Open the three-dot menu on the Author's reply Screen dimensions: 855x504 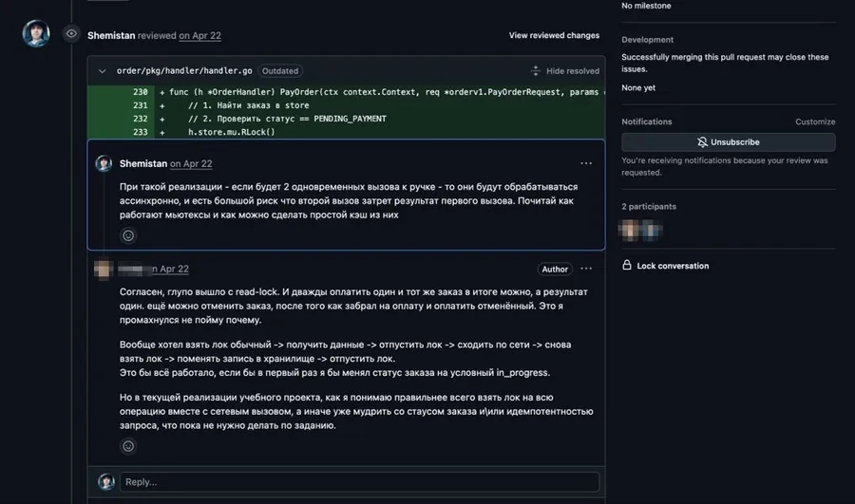pyautogui.click(x=586, y=269)
